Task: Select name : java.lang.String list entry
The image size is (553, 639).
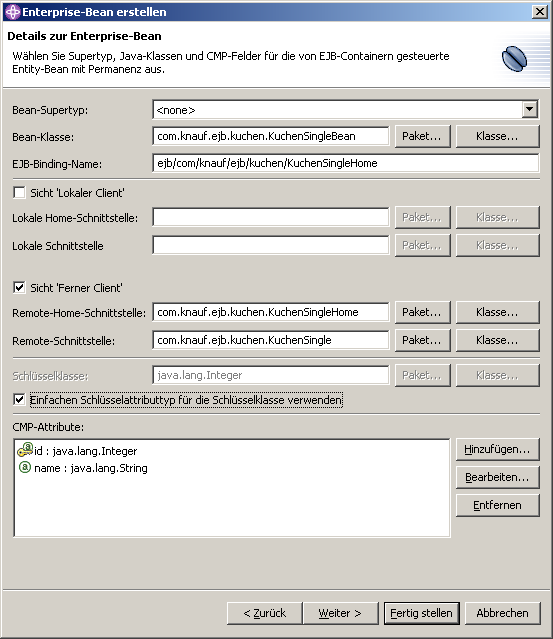Action: (x=91, y=468)
